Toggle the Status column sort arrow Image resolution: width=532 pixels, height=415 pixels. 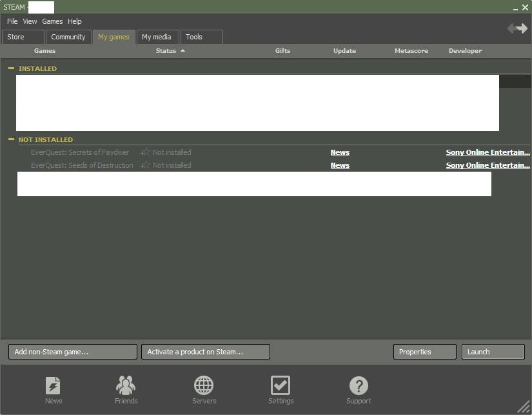point(183,50)
